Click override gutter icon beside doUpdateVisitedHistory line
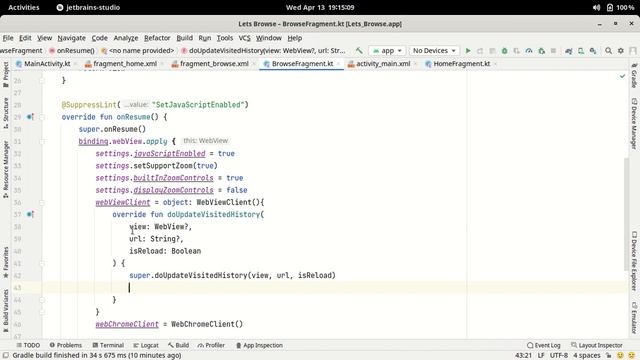Image resolution: width=640 pixels, height=360 pixels. click(30, 214)
